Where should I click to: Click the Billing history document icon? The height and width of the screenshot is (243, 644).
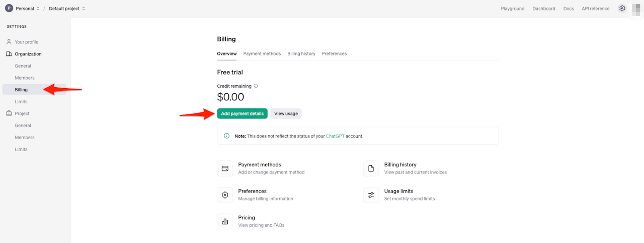tap(371, 168)
